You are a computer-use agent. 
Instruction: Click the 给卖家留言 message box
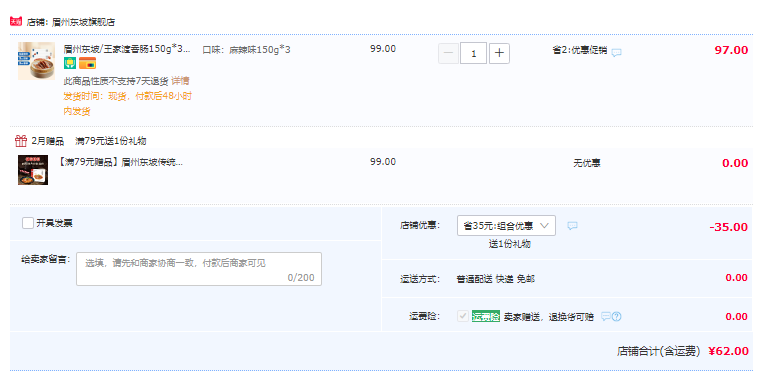(199, 269)
